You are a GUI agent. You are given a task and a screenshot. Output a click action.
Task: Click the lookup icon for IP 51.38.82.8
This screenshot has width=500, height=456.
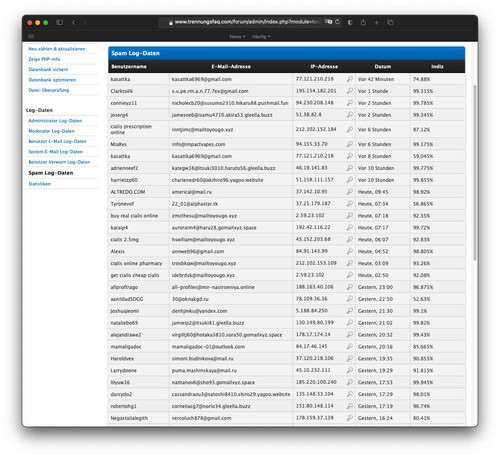coord(350,115)
